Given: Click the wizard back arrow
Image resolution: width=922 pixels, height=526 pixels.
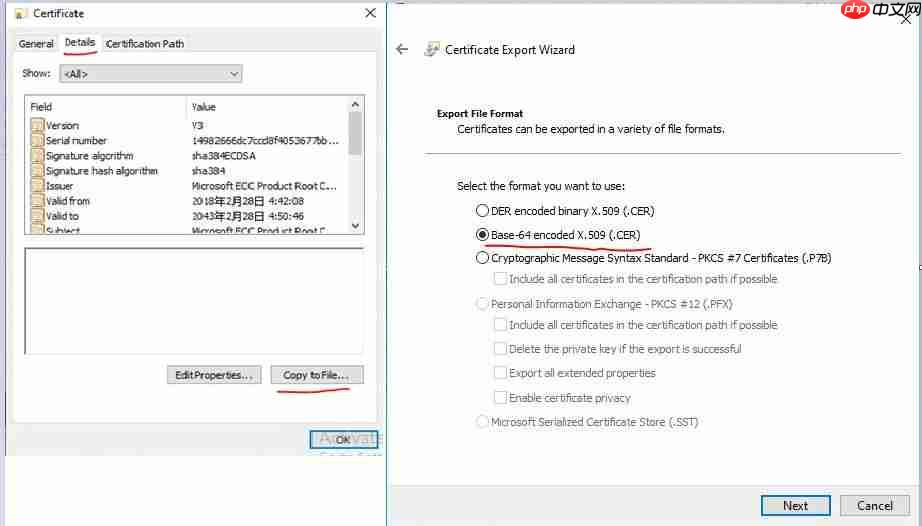Looking at the screenshot, I should (x=402, y=49).
